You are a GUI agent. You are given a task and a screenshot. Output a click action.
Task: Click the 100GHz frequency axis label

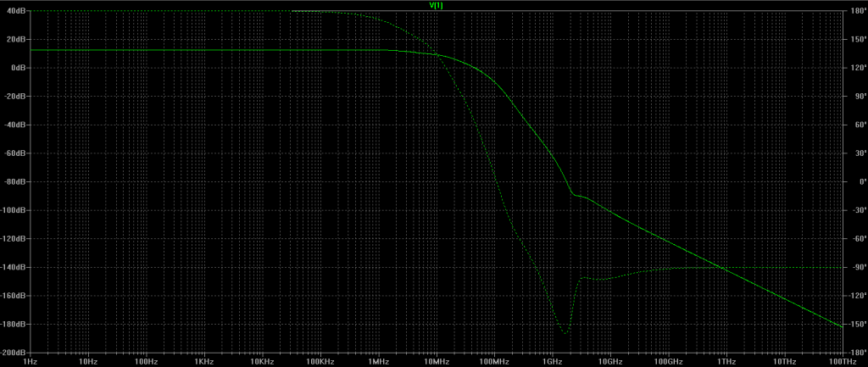(x=668, y=361)
